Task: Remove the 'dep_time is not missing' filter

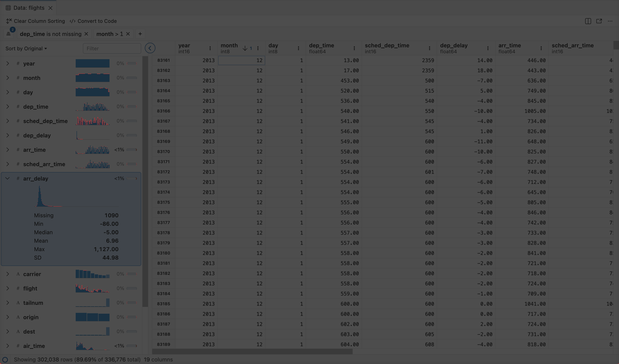Action: click(86, 34)
